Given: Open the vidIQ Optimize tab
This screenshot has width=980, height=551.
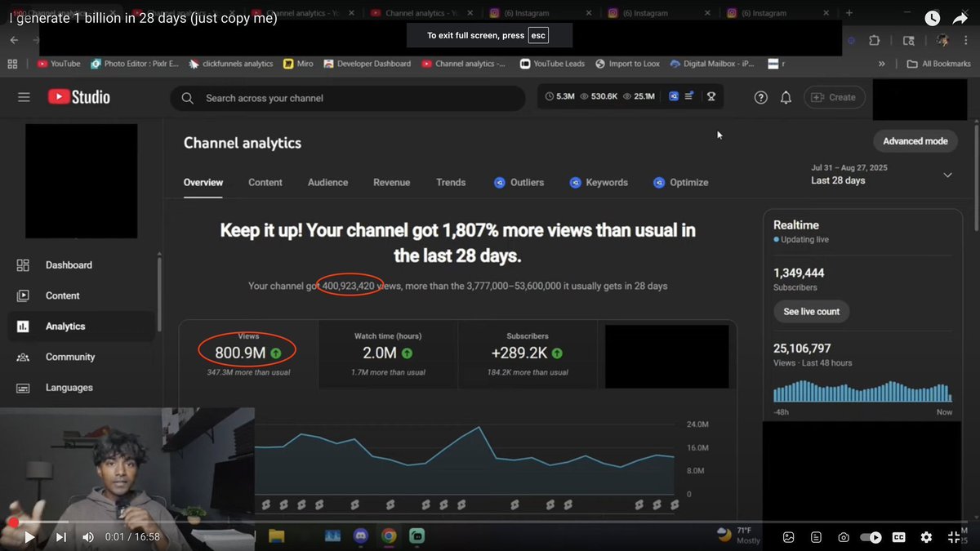Looking at the screenshot, I should click(681, 183).
